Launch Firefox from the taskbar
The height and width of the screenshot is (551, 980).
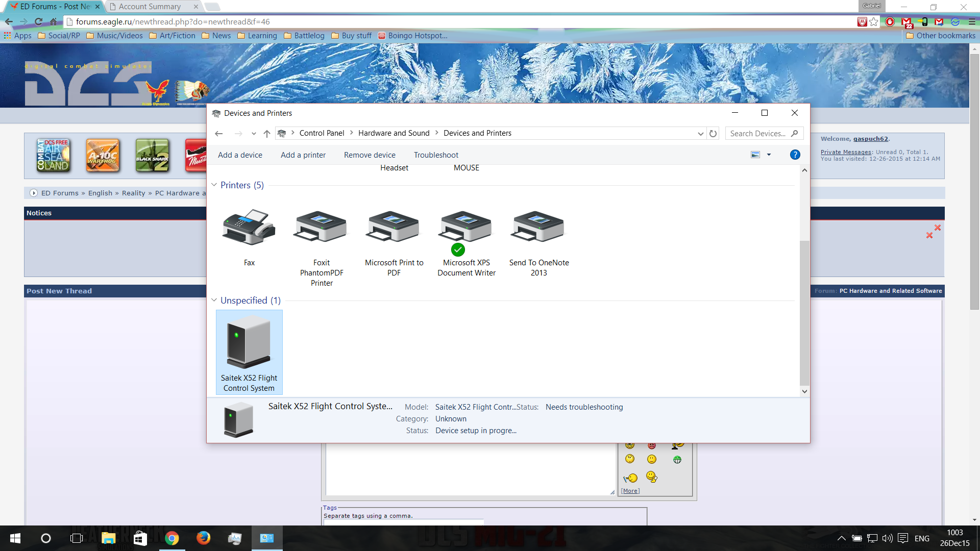[x=203, y=538]
